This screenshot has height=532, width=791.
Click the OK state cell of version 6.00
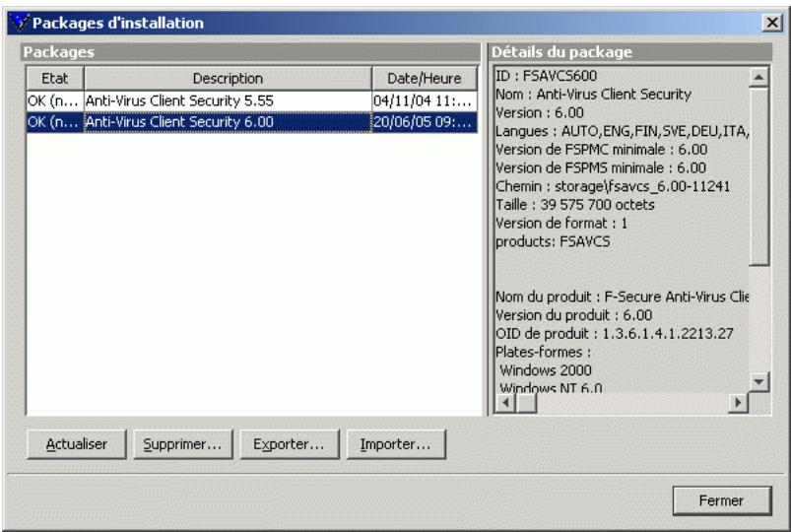55,122
